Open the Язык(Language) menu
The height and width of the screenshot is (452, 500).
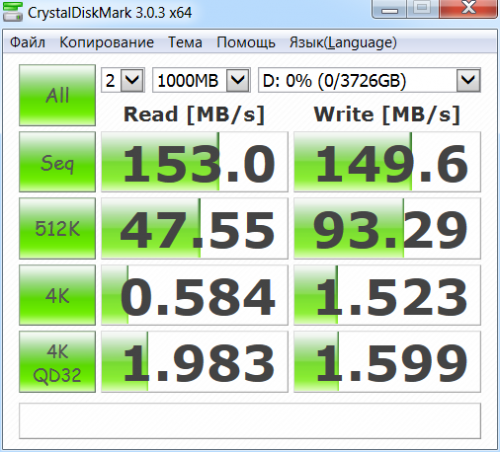pos(343,42)
